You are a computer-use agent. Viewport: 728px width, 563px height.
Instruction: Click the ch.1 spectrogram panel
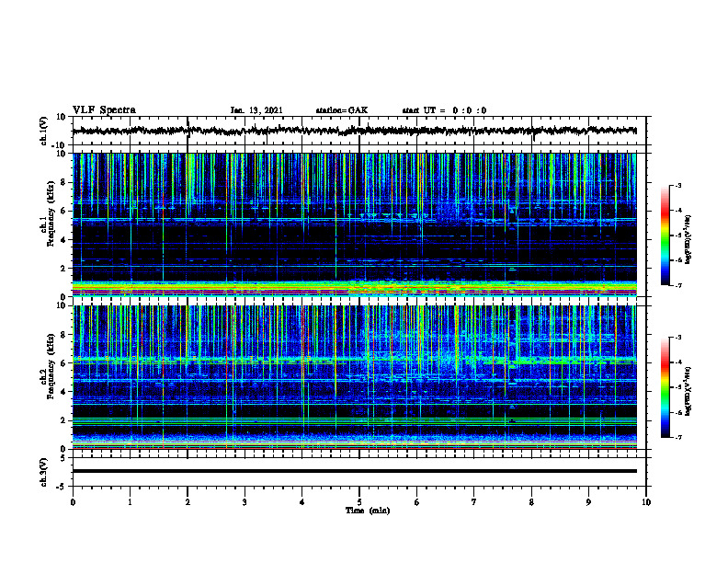coord(355,224)
